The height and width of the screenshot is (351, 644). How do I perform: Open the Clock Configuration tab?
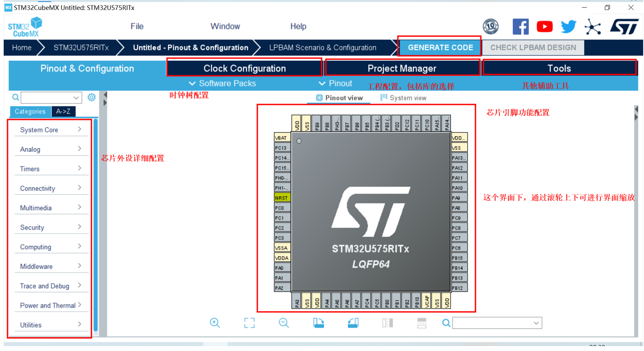[x=244, y=68]
